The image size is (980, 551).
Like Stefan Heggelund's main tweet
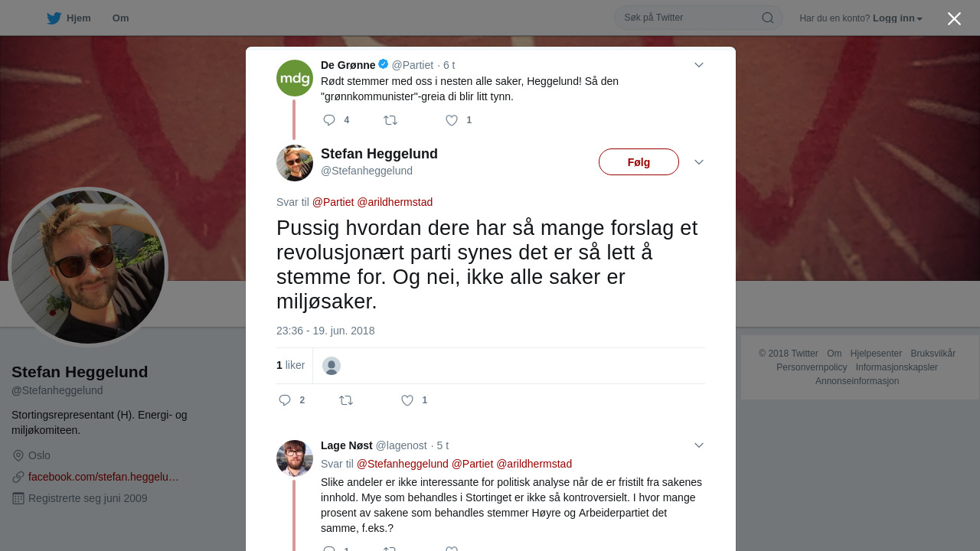point(407,400)
